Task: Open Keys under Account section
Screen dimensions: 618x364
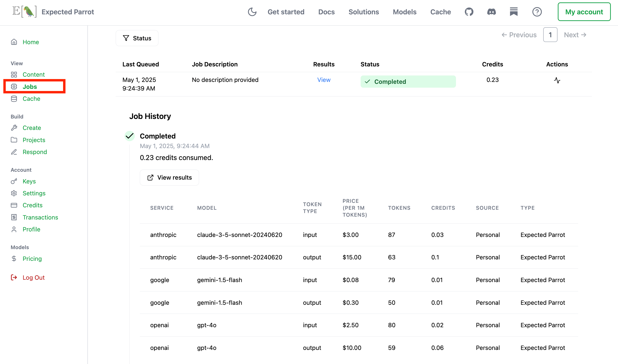Action: click(29, 181)
